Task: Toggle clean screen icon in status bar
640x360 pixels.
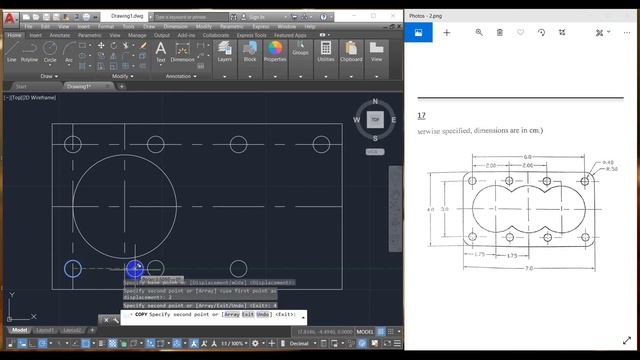Action: click(x=387, y=344)
